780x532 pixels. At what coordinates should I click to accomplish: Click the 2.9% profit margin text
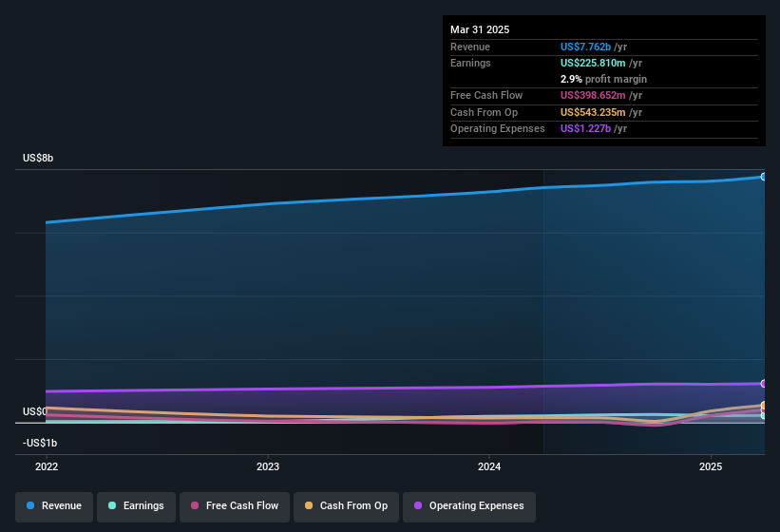pyautogui.click(x=603, y=79)
